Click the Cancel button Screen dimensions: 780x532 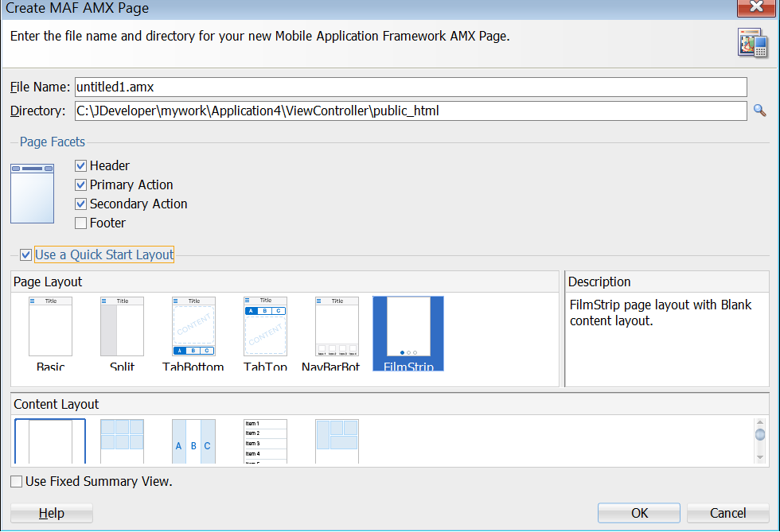point(727,513)
